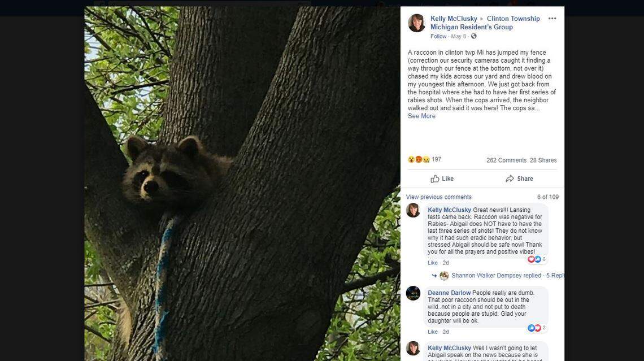Click the crying reaction emoji on the post
The width and height of the screenshot is (644, 361).
(x=426, y=159)
